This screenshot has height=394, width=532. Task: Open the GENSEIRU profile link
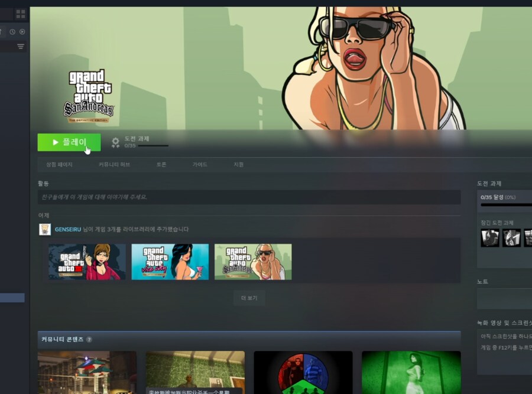(67, 229)
